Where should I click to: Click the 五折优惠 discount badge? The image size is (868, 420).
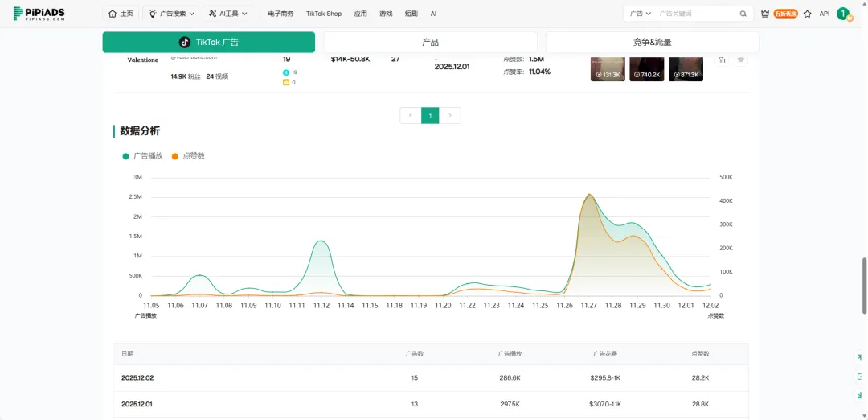(785, 14)
